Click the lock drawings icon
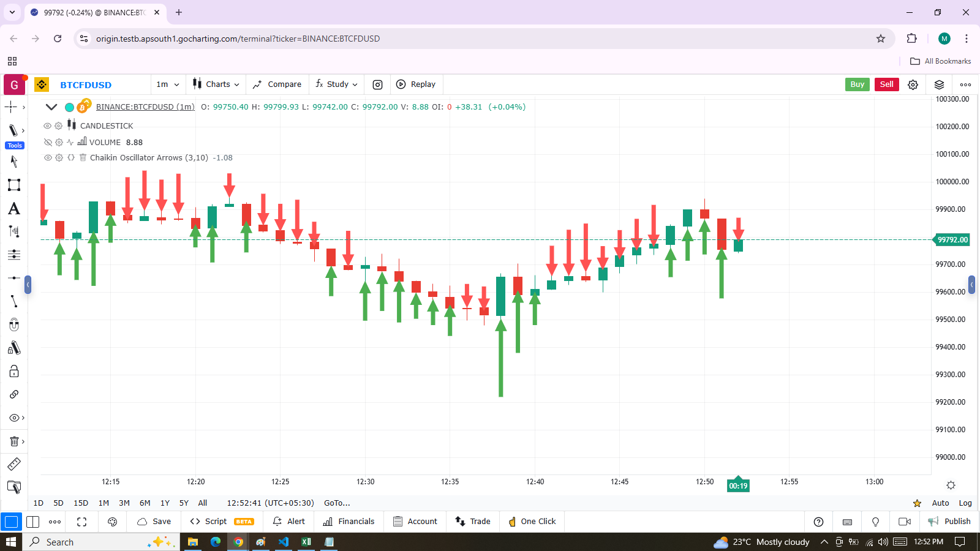The image size is (980, 551). point(13,372)
